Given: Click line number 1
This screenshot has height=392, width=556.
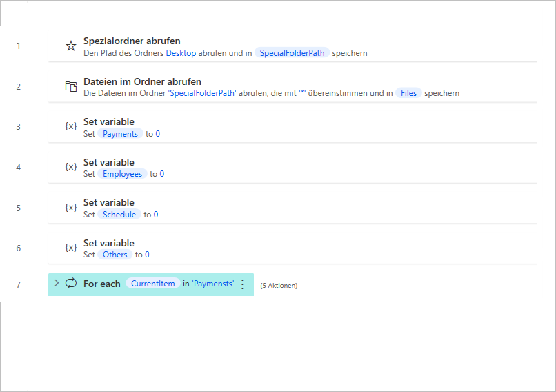Looking at the screenshot, I should (x=18, y=46).
